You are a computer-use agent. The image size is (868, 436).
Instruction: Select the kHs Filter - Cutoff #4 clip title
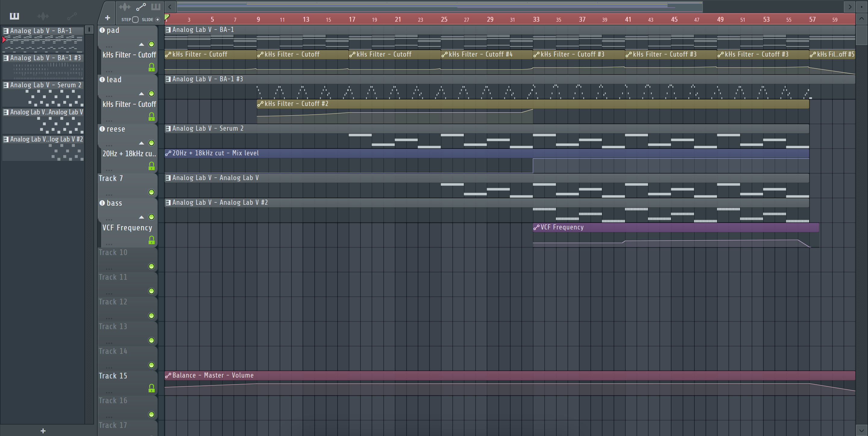pos(480,54)
